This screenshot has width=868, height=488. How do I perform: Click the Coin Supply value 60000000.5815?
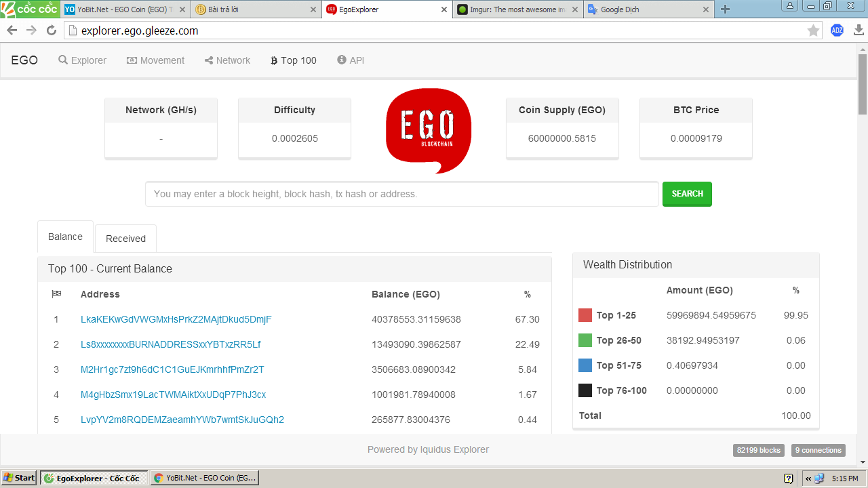point(562,138)
